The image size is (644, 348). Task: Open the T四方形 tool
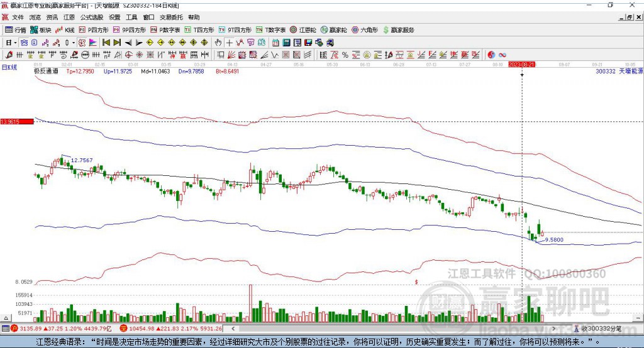click(199, 30)
